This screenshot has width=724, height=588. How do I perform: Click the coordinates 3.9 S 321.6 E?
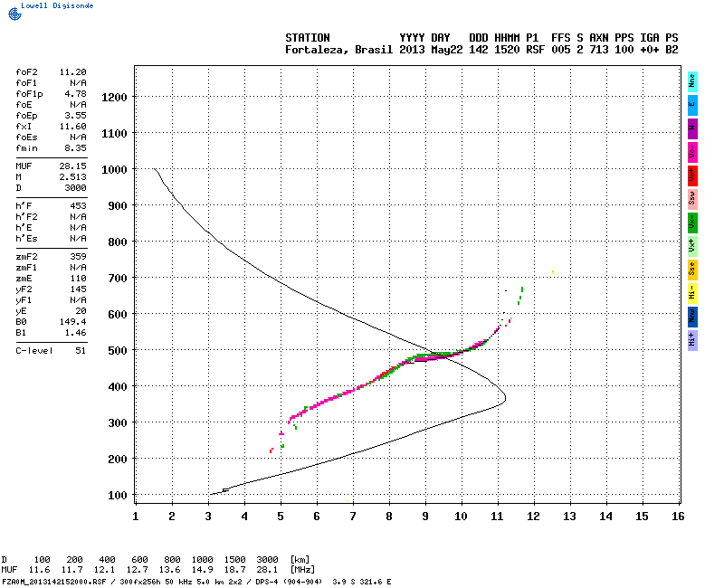coord(361,582)
